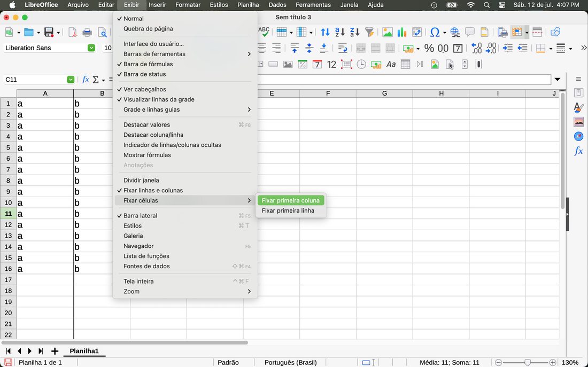Open the 'Dados' menu
Screen dimensions: 588x367
tap(277, 5)
